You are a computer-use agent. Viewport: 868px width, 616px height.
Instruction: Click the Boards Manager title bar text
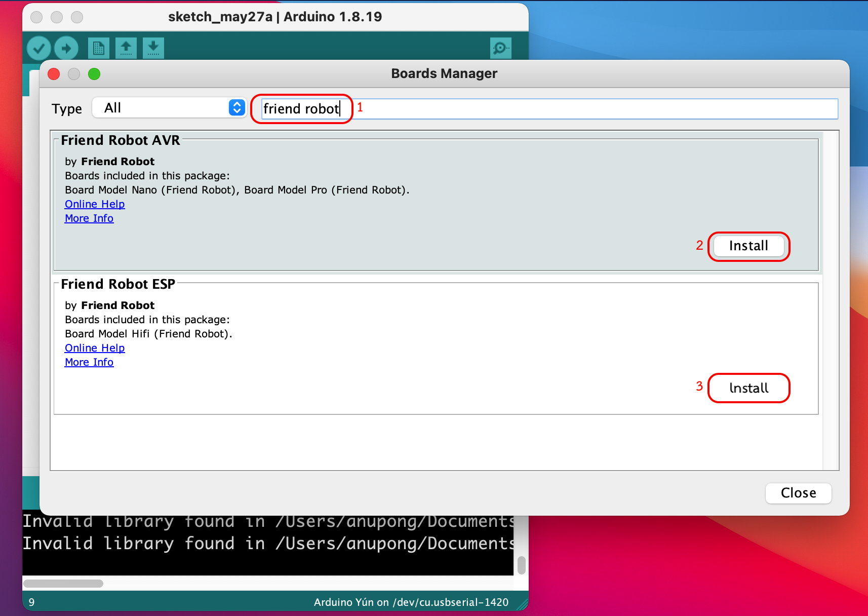point(444,74)
